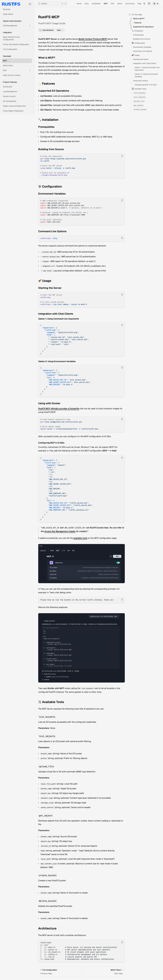Switch to dark theme moon icon

click(x=158, y=3)
